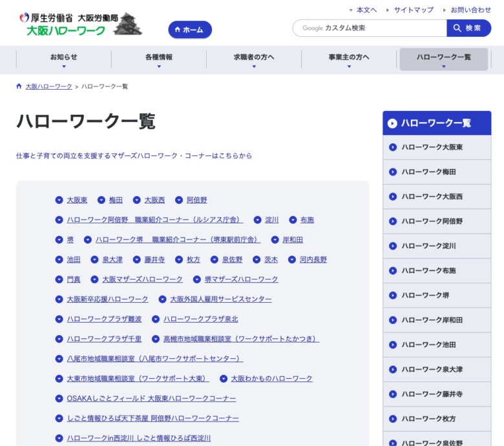Expand the 事業主の方へ menu
The width and height of the screenshot is (504, 446).
349,59
